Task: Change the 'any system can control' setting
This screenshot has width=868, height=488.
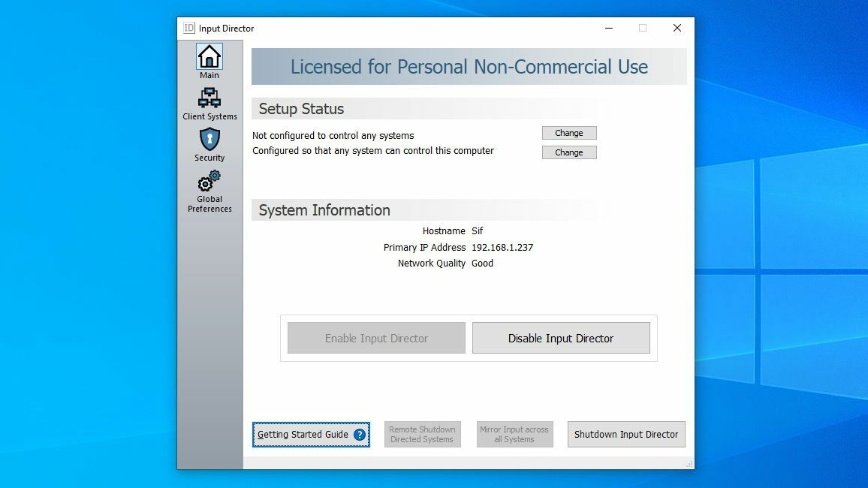Action: (568, 152)
